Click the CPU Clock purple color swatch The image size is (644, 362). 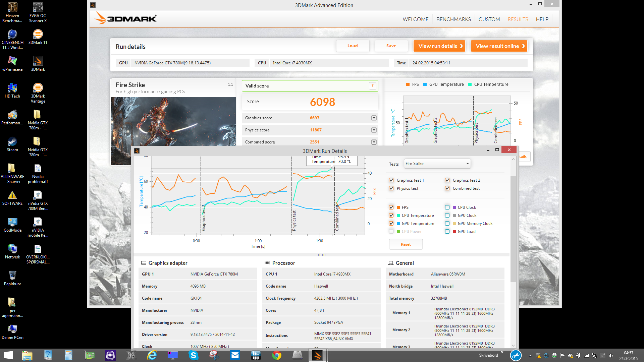[454, 207]
